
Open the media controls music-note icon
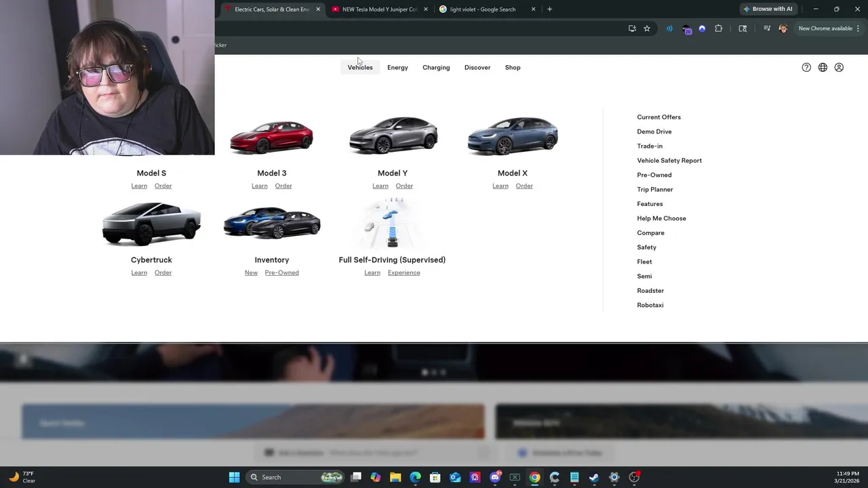coord(767,28)
